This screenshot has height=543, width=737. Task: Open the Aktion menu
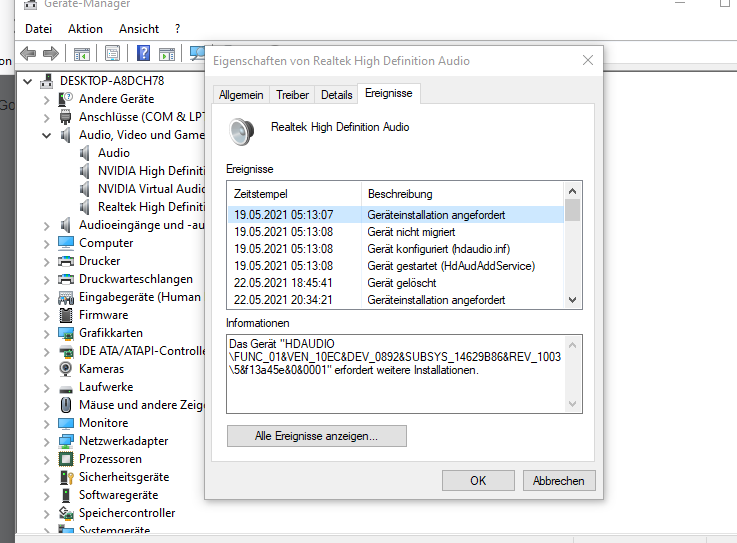pos(85,29)
